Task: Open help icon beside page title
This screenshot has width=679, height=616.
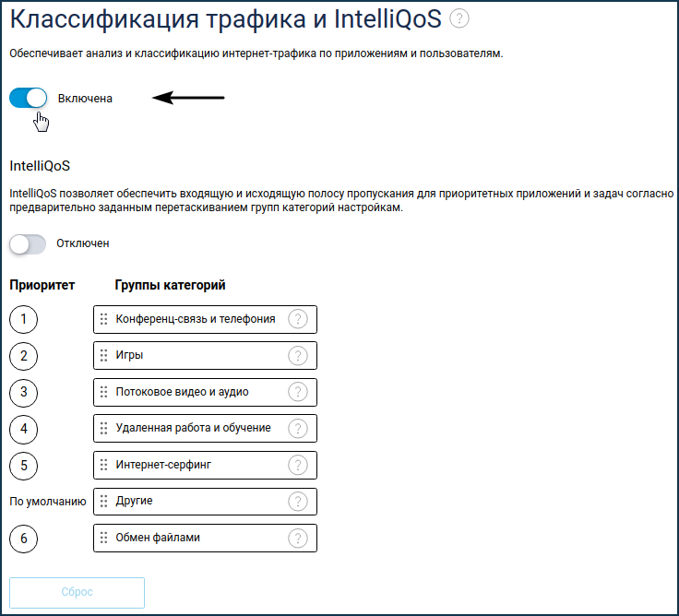Action: tap(459, 18)
